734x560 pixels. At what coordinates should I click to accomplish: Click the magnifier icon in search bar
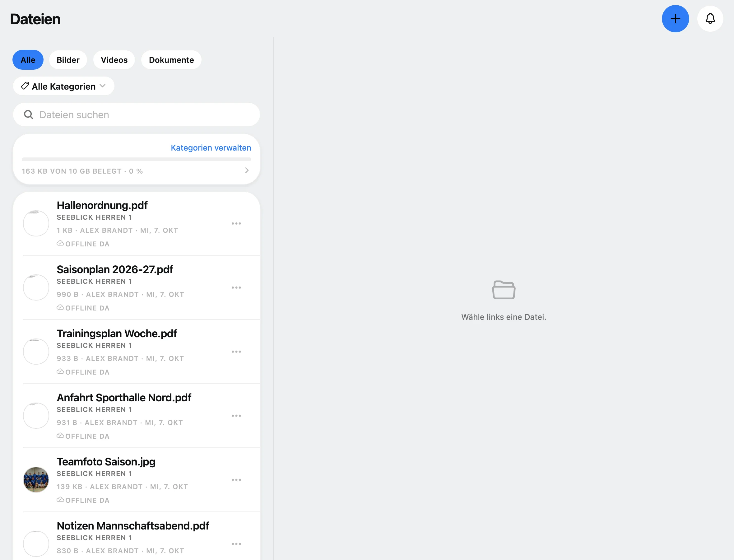click(x=29, y=115)
